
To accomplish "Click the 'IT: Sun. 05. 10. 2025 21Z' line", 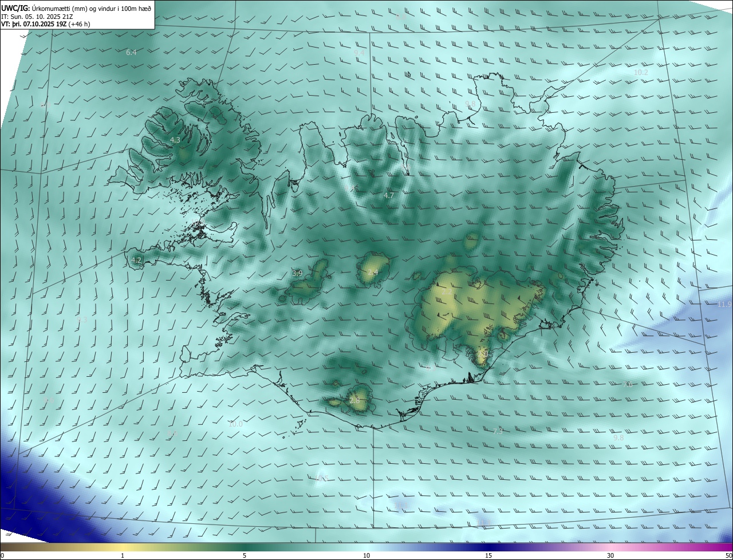I will pyautogui.click(x=37, y=16).
